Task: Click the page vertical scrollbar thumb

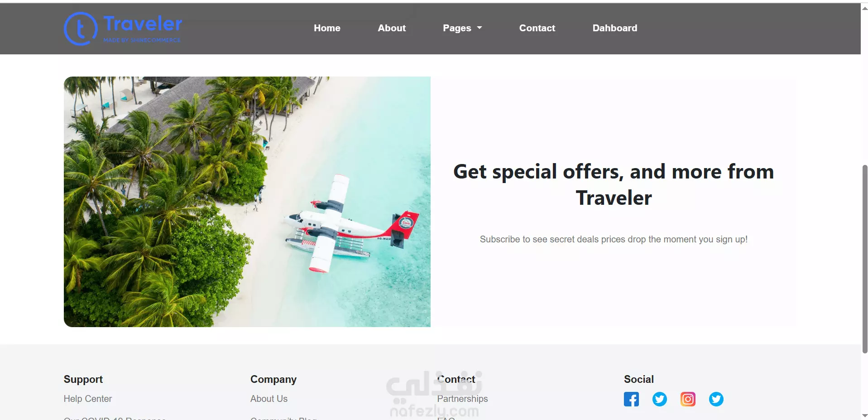Action: coord(864,259)
